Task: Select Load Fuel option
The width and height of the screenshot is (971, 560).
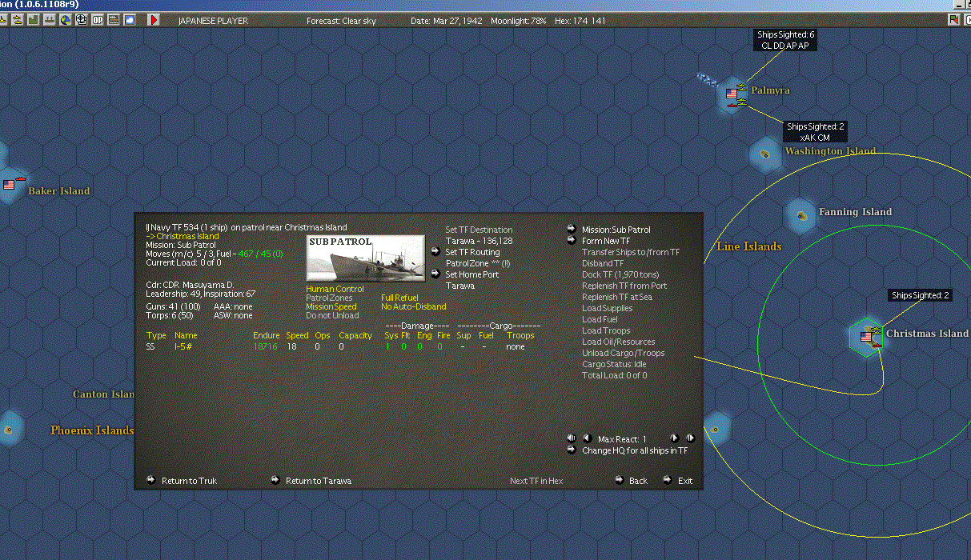Action: click(x=600, y=319)
